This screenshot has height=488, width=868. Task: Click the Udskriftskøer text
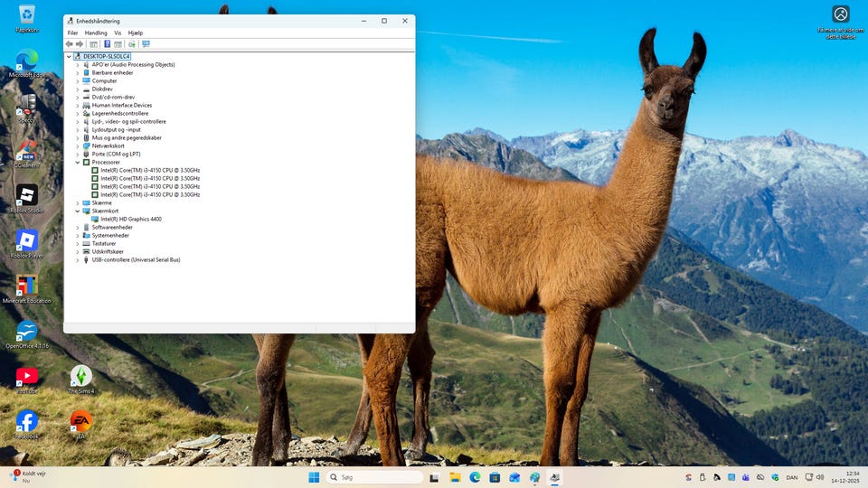pyautogui.click(x=108, y=252)
